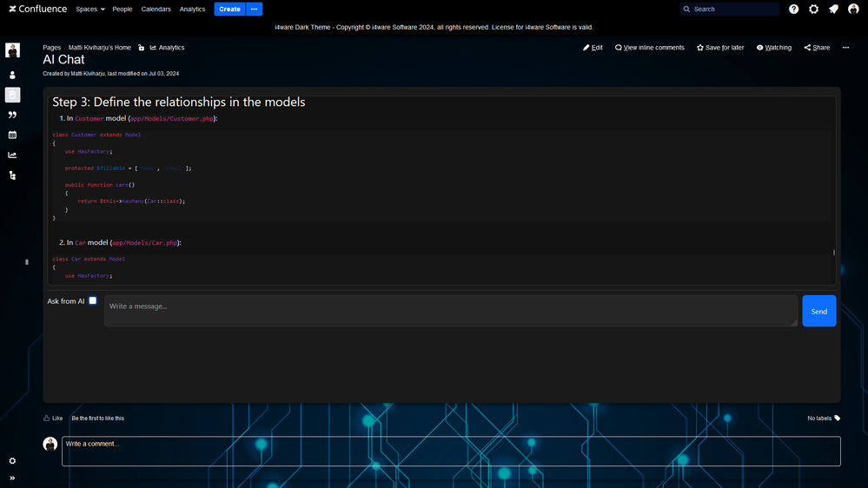Click the page restrictions lock icon
This screenshot has height=488, width=868.
pos(141,48)
